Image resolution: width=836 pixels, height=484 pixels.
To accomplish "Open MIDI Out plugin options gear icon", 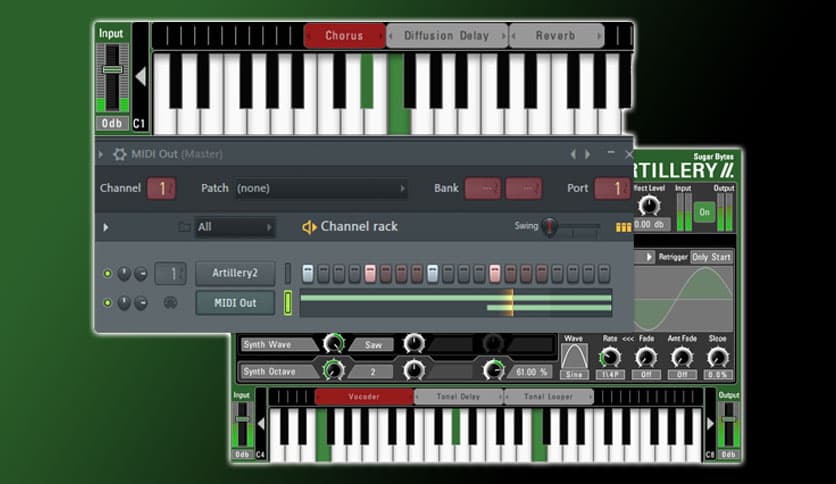I will pos(119,155).
